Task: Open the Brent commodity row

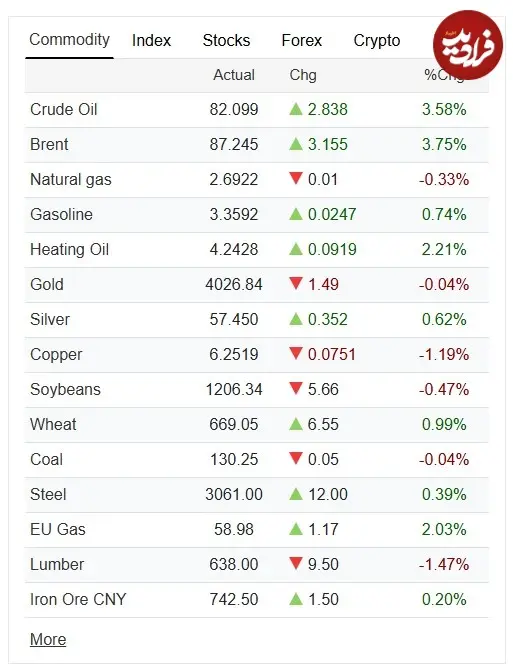Action: pyautogui.click(x=256, y=145)
